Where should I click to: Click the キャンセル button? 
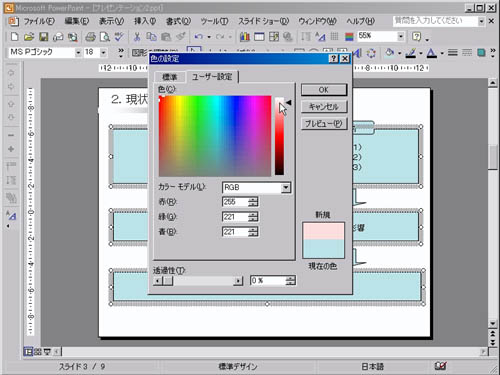324,107
